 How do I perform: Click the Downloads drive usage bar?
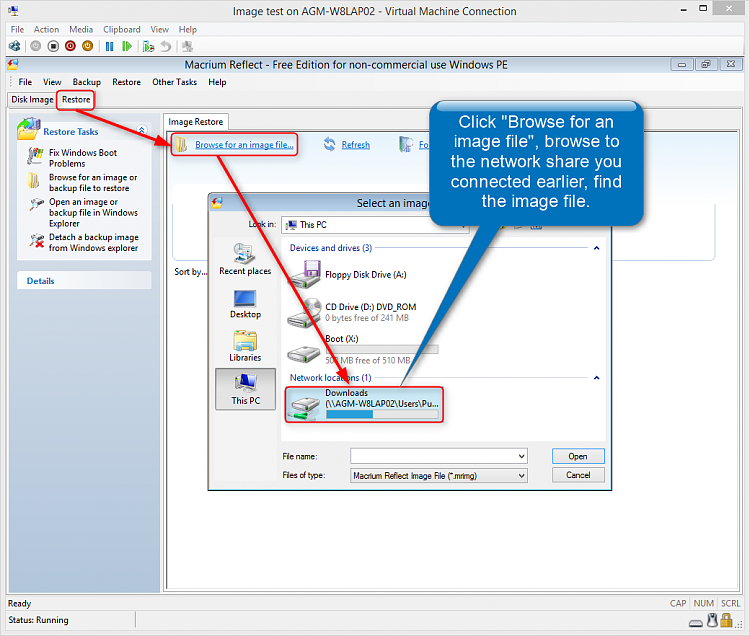pyautogui.click(x=382, y=415)
